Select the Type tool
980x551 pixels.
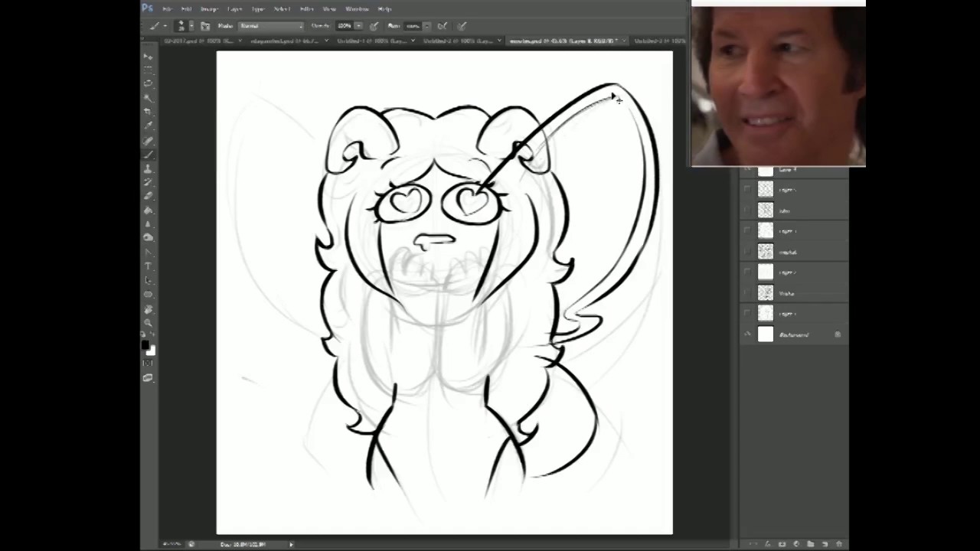148,266
